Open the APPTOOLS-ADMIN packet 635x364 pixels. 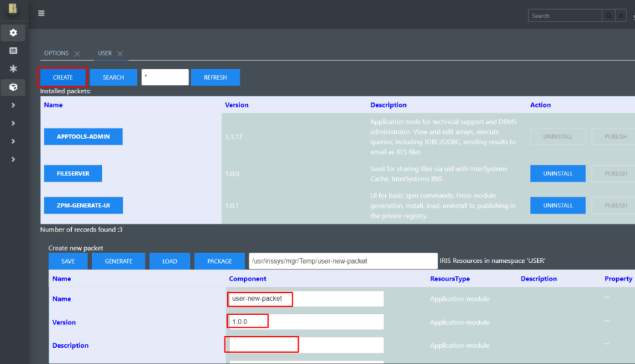(x=83, y=136)
